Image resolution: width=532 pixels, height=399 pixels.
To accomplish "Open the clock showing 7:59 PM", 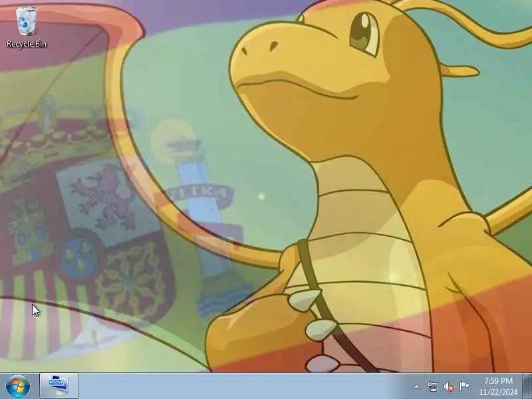I will (498, 386).
